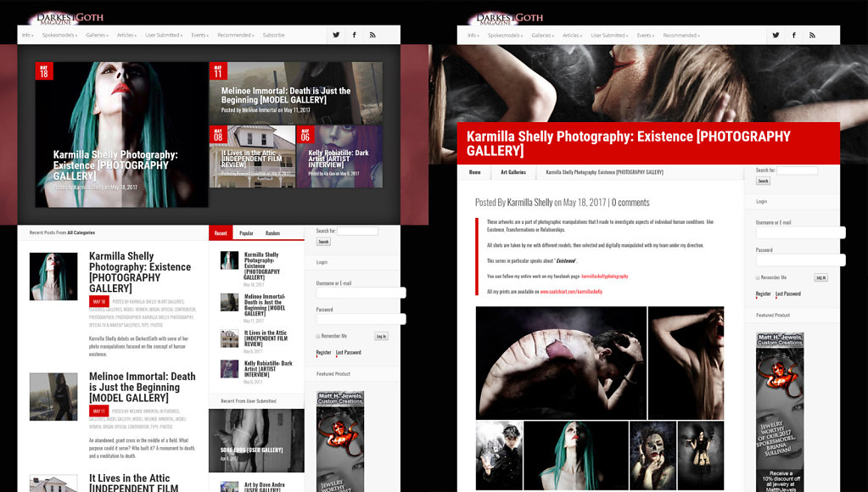Open Articles menu on right page
Screen dimensions: 868x492
point(573,35)
